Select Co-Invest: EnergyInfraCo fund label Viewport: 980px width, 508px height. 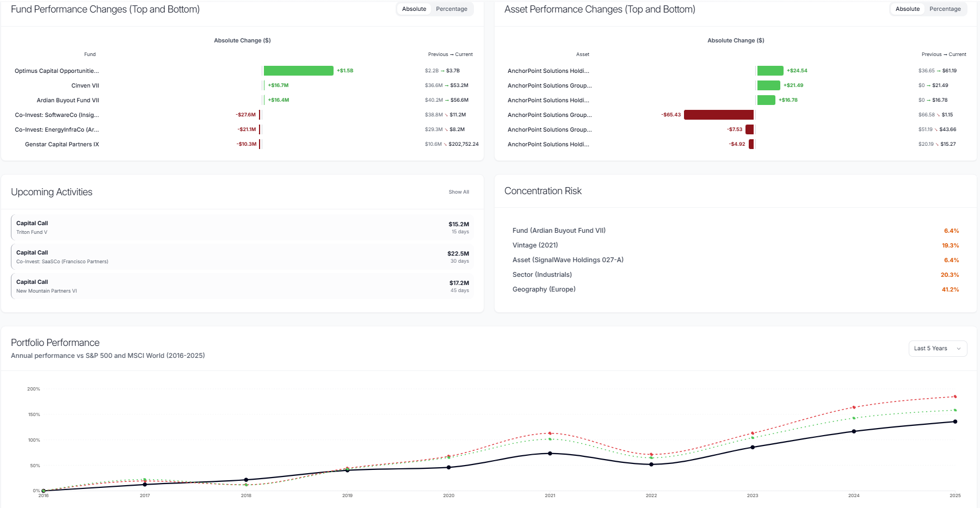57,129
